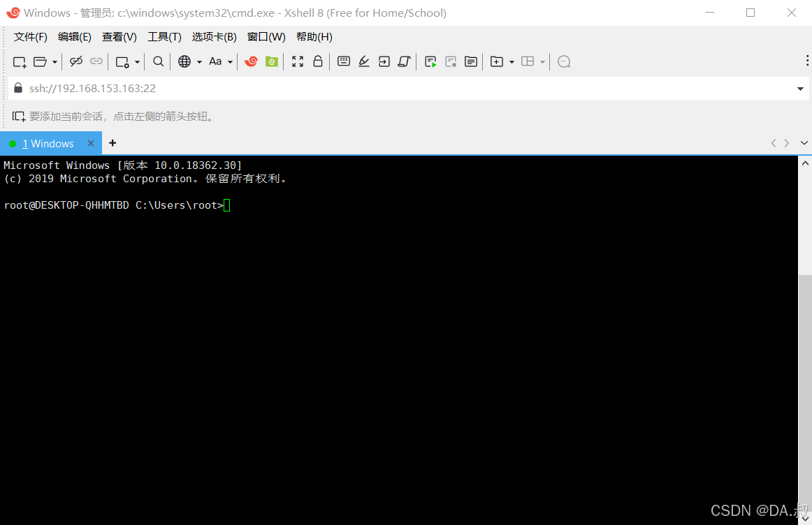The image size is (812, 525).
Task: Select the 1 Windows session tab
Action: [x=49, y=143]
